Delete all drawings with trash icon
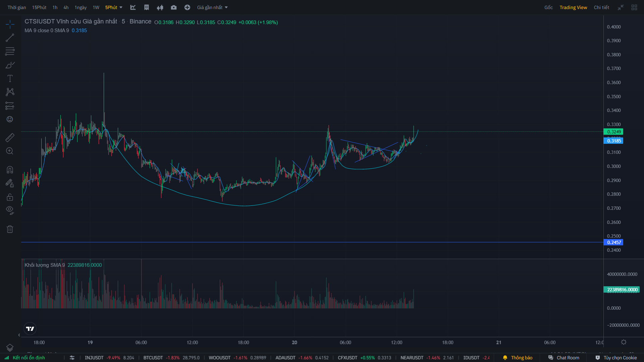 (10, 229)
